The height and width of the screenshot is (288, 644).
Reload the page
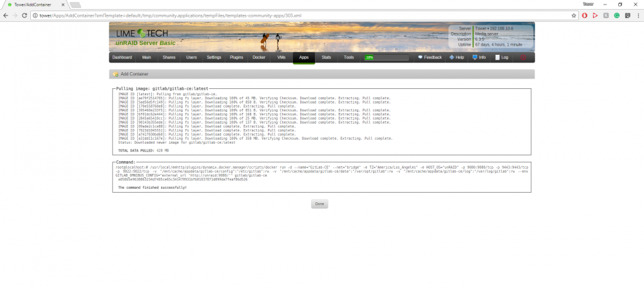[24, 15]
